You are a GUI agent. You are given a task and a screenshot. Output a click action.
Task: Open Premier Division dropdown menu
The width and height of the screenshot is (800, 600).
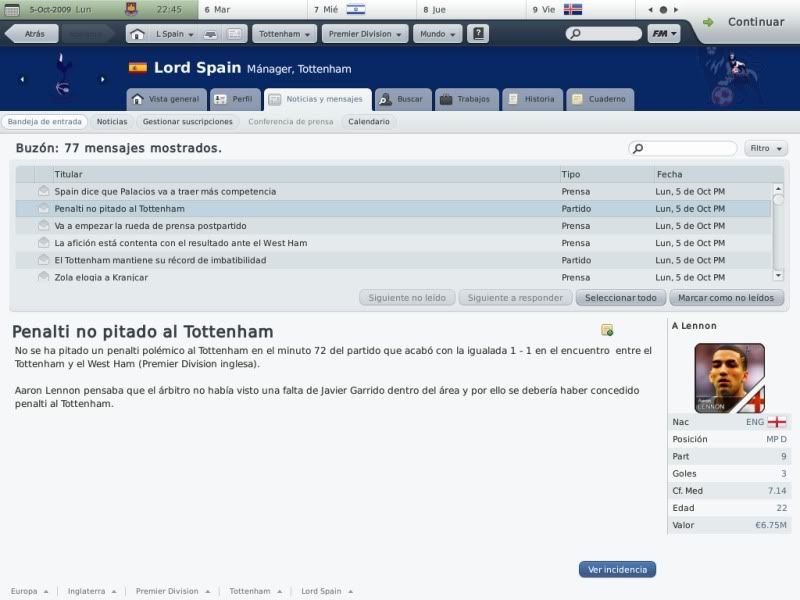365,34
